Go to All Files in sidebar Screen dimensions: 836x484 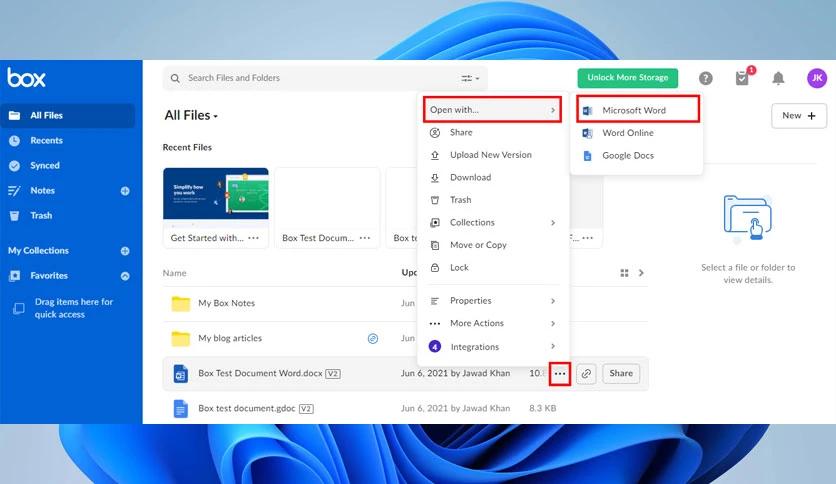tap(67, 115)
